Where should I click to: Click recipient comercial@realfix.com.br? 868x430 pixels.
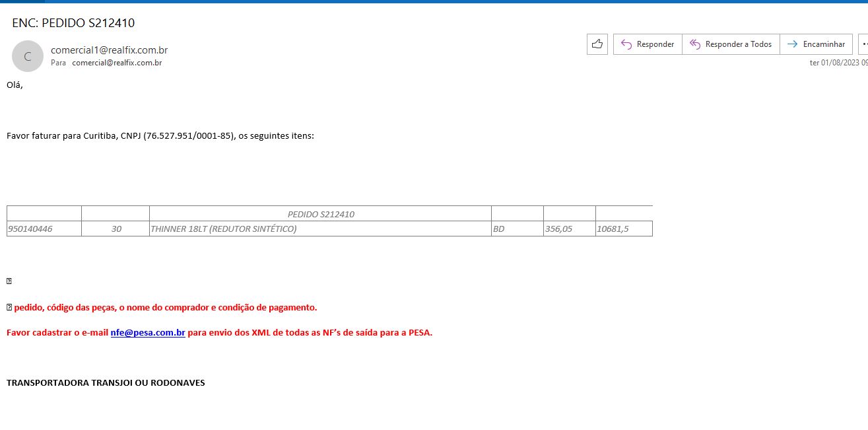tap(117, 63)
